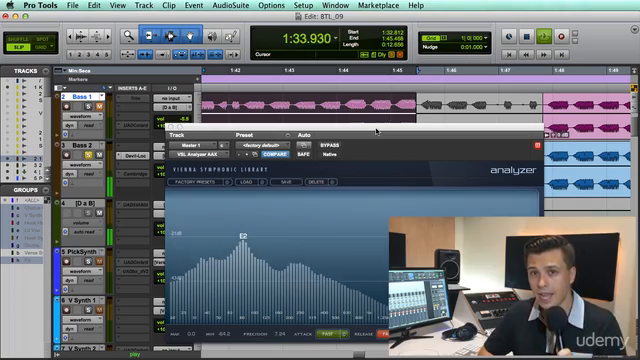Open plugin track selector 'Master 1'
The height and width of the screenshot is (360, 640).
193,145
